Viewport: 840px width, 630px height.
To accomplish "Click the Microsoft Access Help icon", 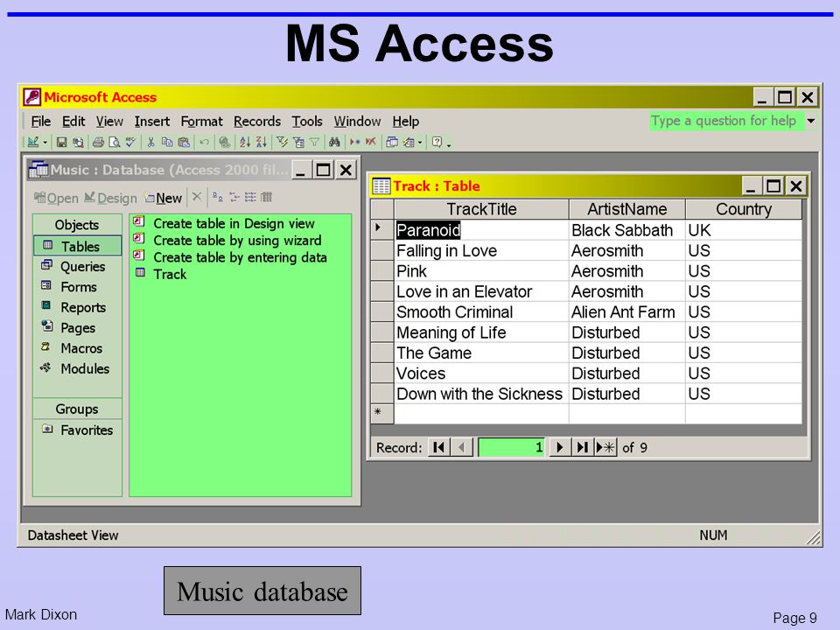I will click(x=437, y=142).
